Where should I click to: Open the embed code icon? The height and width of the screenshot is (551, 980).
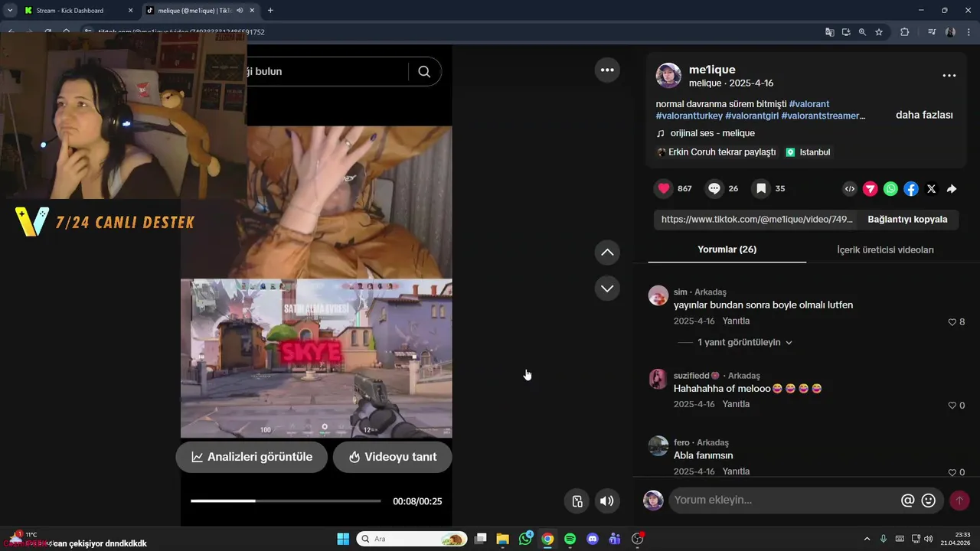850,188
